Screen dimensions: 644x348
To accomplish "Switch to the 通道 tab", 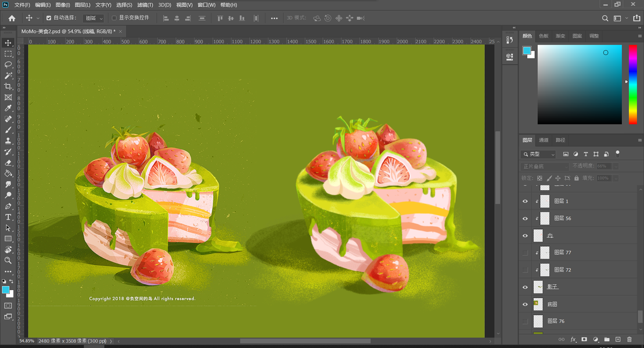I will tap(544, 140).
